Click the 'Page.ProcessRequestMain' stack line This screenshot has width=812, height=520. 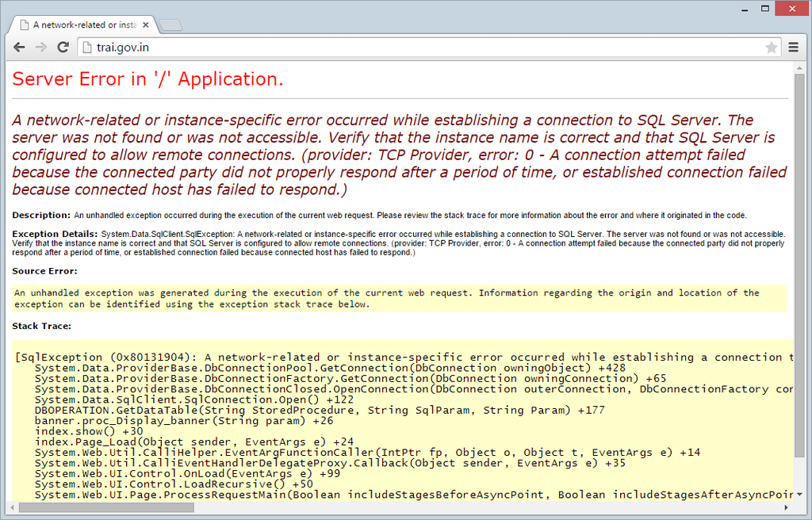[x=414, y=495]
